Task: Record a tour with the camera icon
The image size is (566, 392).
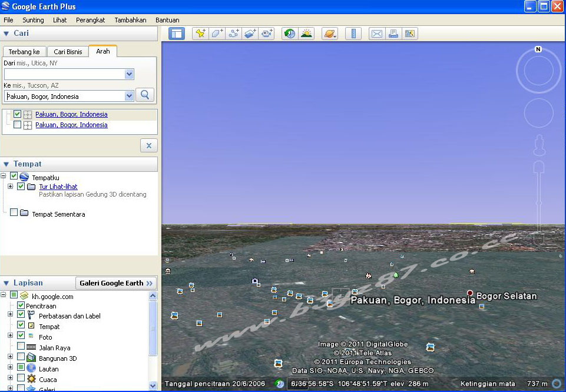Action: pos(267,34)
